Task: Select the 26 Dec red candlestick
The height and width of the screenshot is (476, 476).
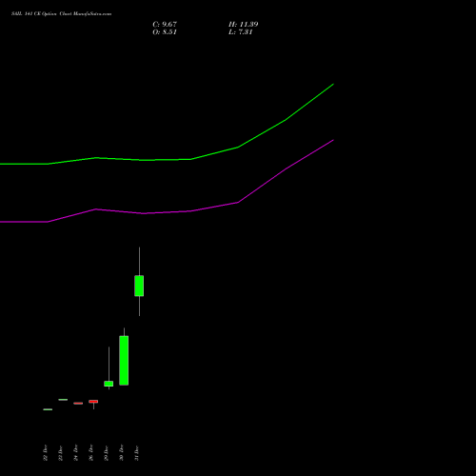Action: 93,402
